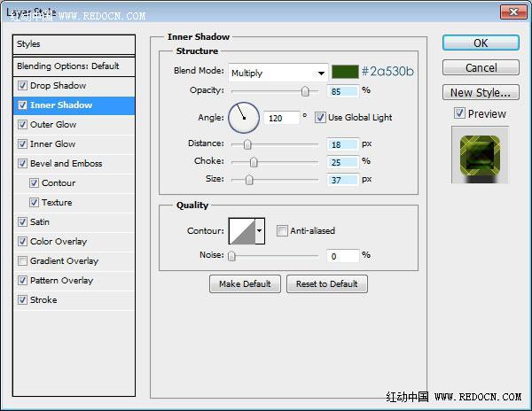Uncheck the Drop Shadow effect checkbox
The width and height of the screenshot is (532, 411).
tap(22, 85)
